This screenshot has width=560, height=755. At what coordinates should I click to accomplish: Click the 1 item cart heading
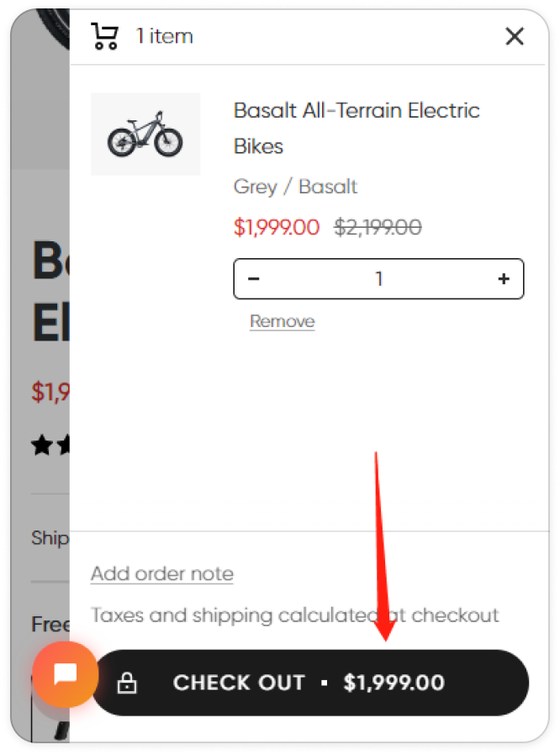[164, 36]
